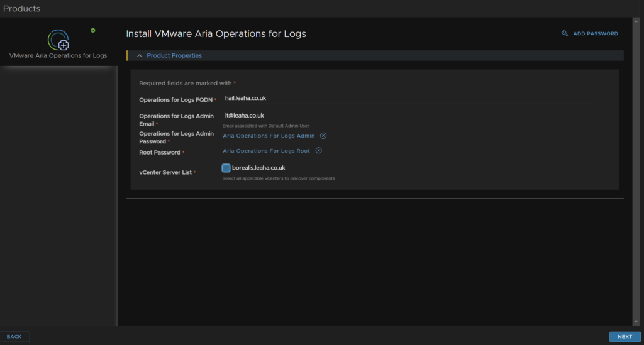Open the Aria Operations For Logs Admin password link

(x=269, y=136)
